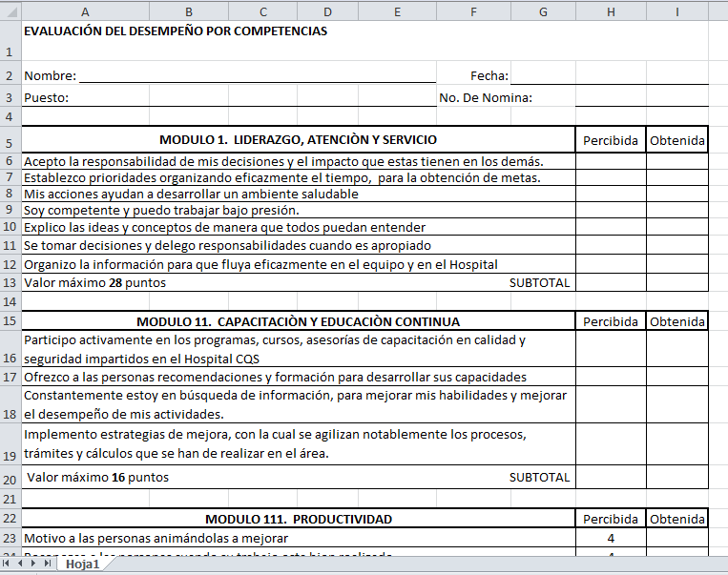
Task: Select column C header
Action: [x=262, y=11]
